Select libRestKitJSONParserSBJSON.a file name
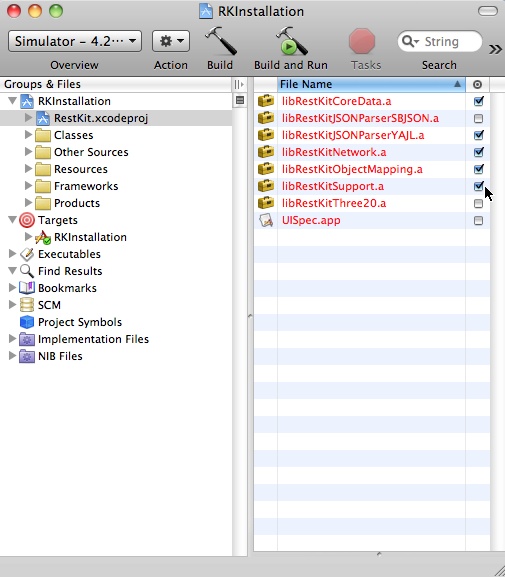The width and height of the screenshot is (505, 577). tap(360, 118)
